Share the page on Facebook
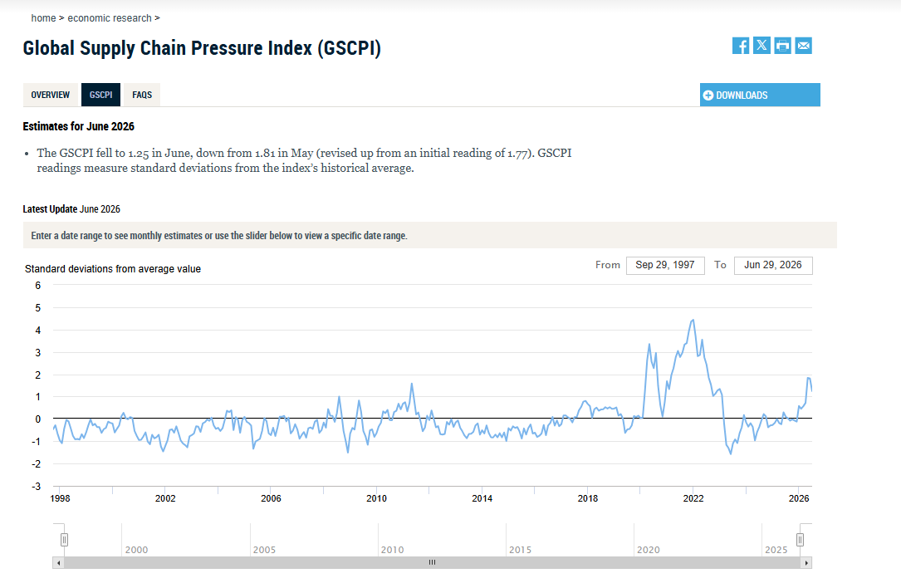Viewport: 901px width, 588px height. click(x=741, y=46)
